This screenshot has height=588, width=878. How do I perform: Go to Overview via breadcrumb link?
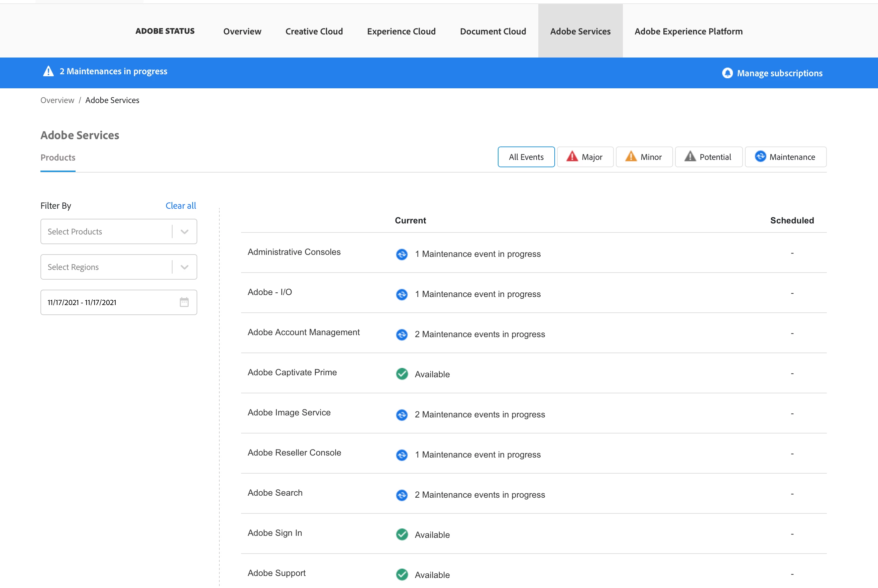pyautogui.click(x=57, y=100)
